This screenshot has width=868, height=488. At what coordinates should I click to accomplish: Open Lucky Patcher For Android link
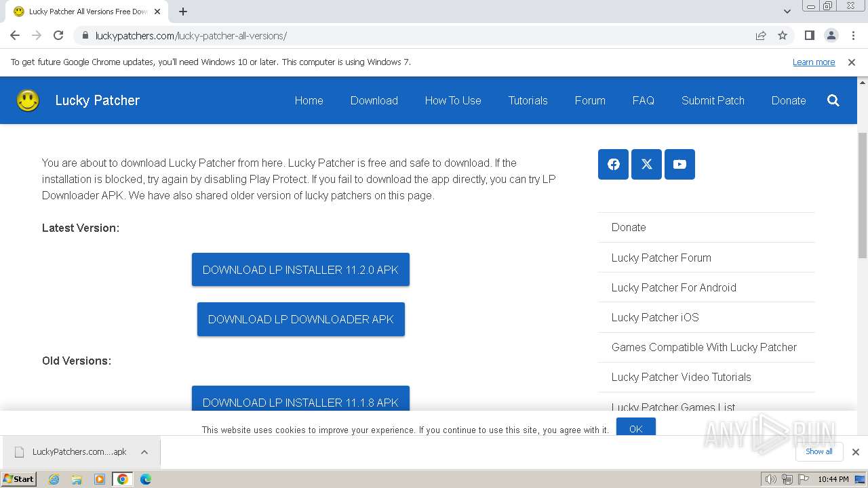pos(673,287)
